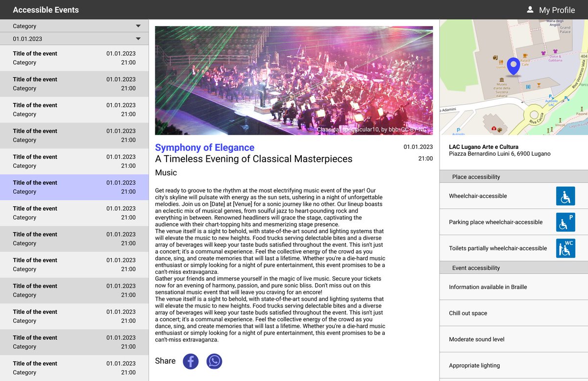Open the Symphony of Elegance event link

[x=205, y=147]
